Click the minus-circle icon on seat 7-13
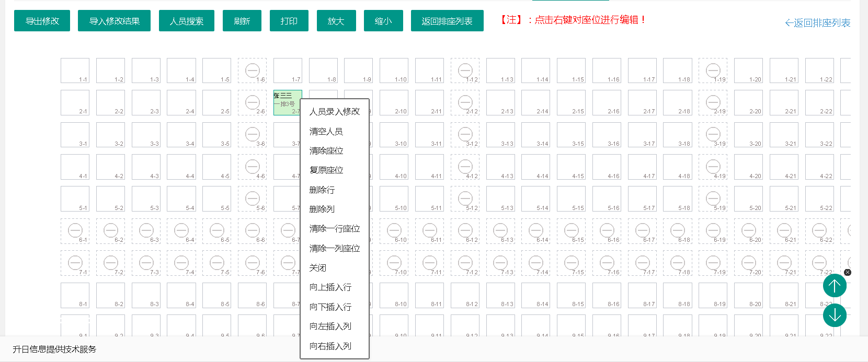868x362 pixels. [500, 263]
